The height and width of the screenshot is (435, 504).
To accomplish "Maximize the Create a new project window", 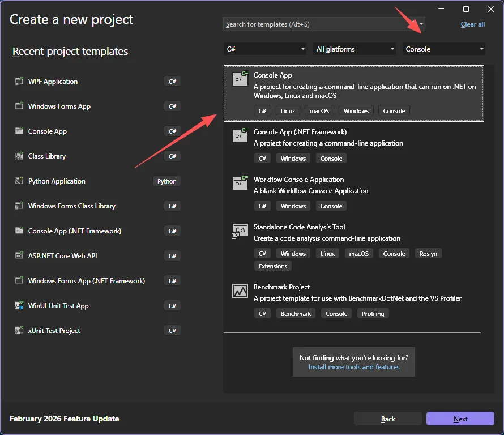I will [465, 9].
